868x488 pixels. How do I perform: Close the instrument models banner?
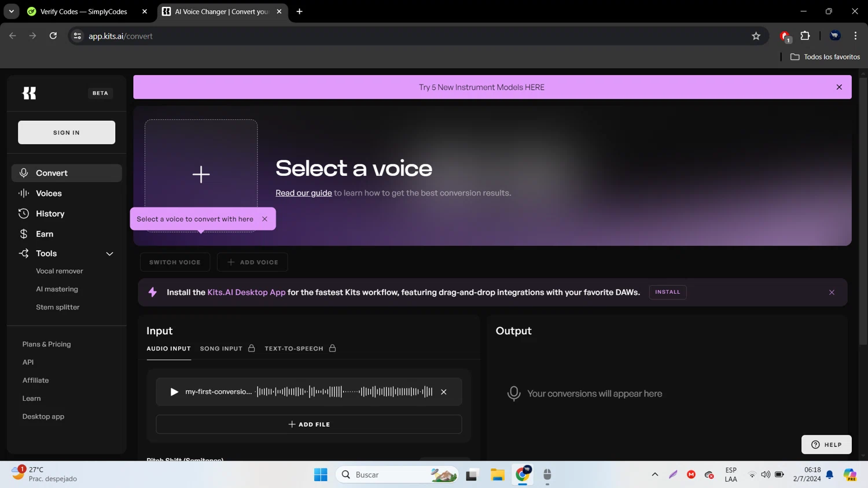(x=839, y=87)
